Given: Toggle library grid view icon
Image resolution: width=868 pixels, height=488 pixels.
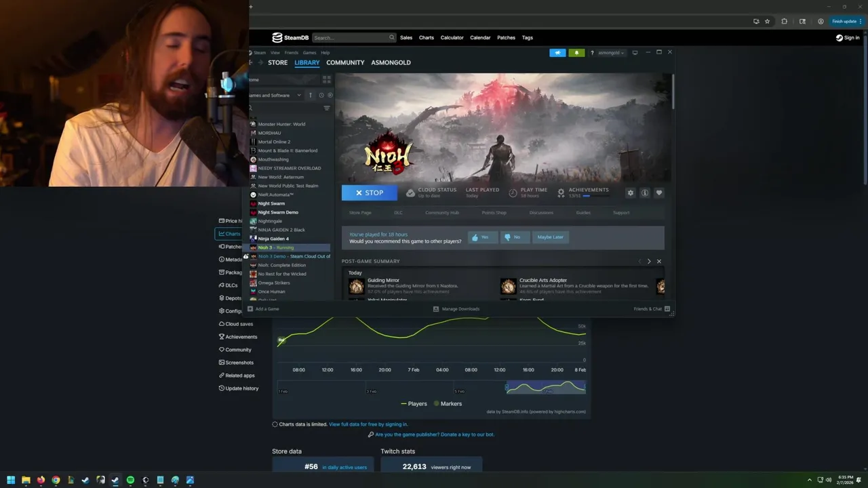Looking at the screenshot, I should 326,79.
